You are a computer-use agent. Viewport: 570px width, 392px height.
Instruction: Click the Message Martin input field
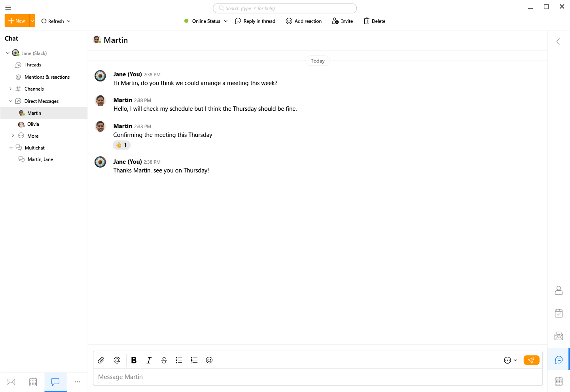(317, 377)
